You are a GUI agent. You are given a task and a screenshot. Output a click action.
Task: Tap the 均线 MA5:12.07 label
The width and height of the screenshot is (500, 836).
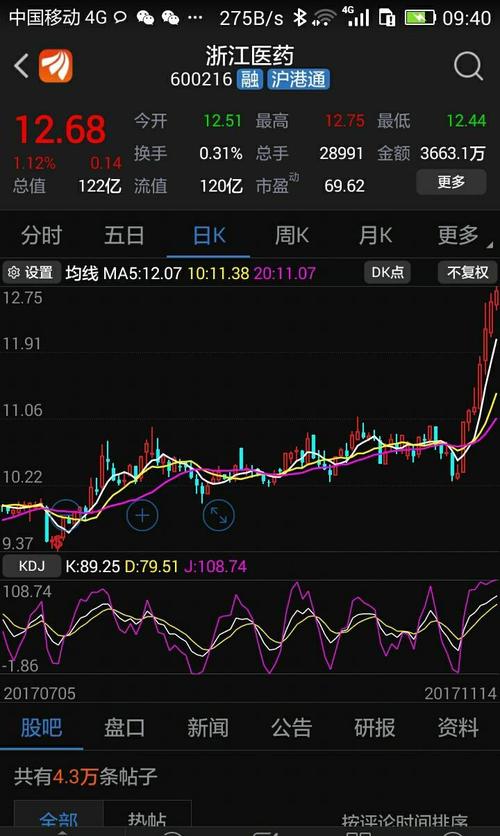pyautogui.click(x=123, y=274)
